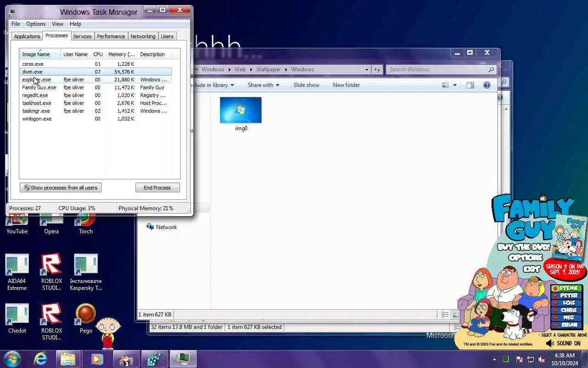Switch to the Family Guy taskbar button

point(126,359)
